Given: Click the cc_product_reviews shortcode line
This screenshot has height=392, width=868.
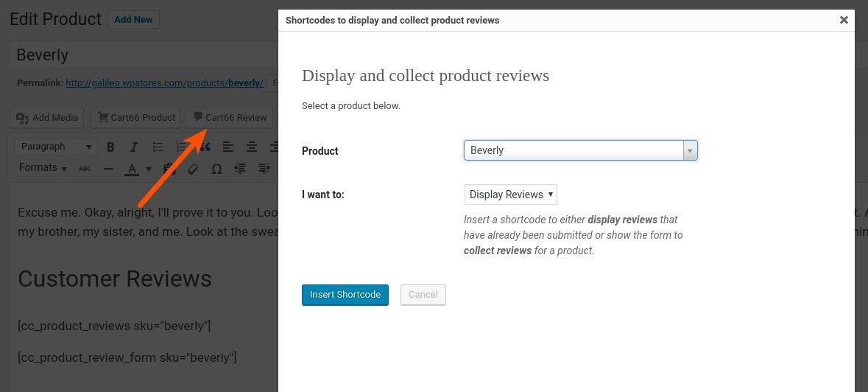Looking at the screenshot, I should point(114,326).
